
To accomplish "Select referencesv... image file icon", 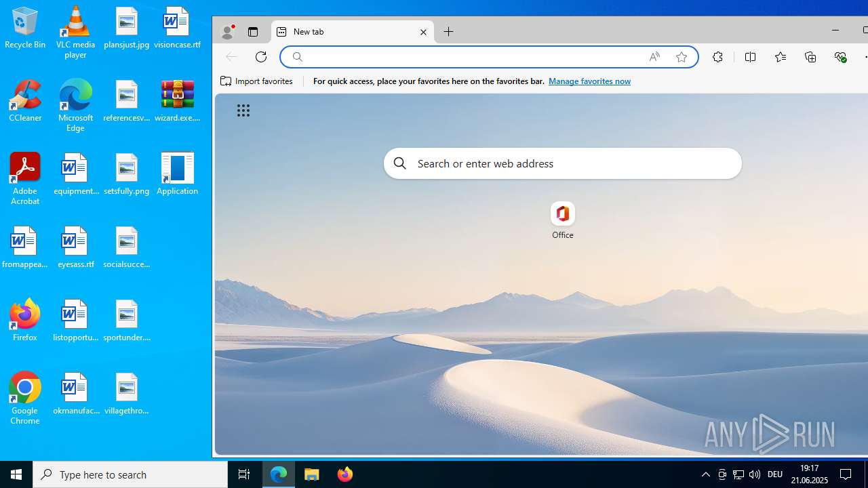I will (127, 101).
